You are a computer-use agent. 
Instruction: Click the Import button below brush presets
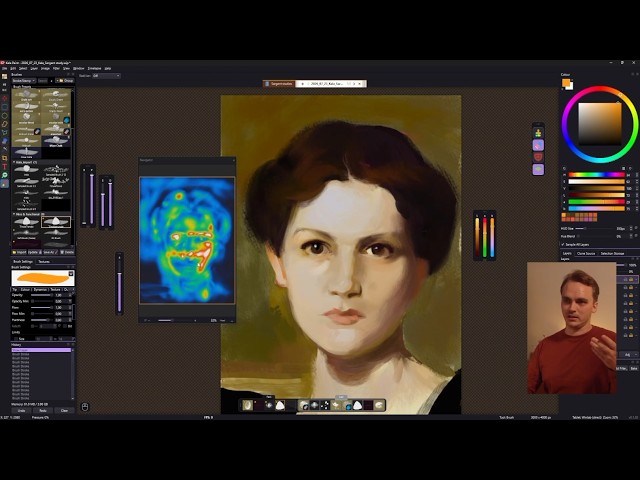click(x=19, y=252)
